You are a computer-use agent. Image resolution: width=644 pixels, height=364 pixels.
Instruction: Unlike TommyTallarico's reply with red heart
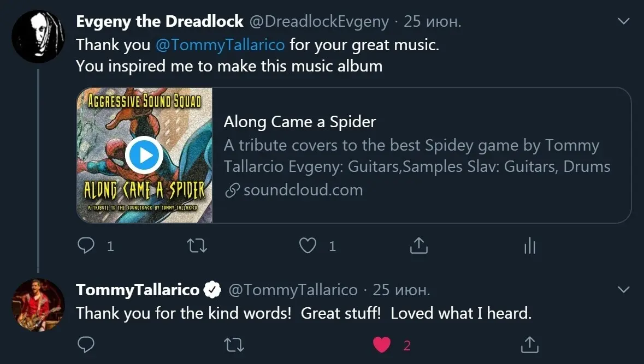382,344
